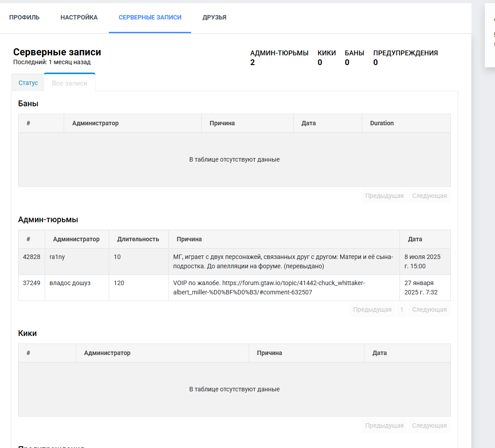The width and height of the screenshot is (495, 448).
Task: Sort Админ-тюрьмы table by Администратор column
Action: coord(77,239)
